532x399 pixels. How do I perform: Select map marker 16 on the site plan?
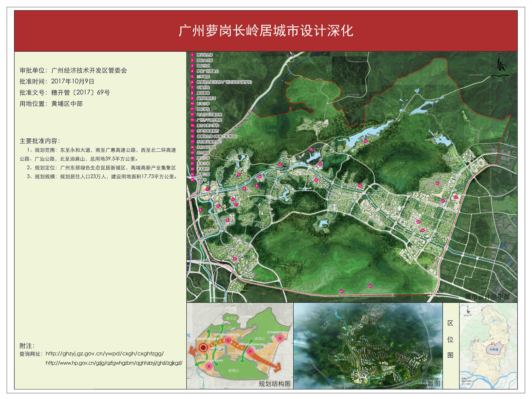pyautogui.click(x=360, y=186)
